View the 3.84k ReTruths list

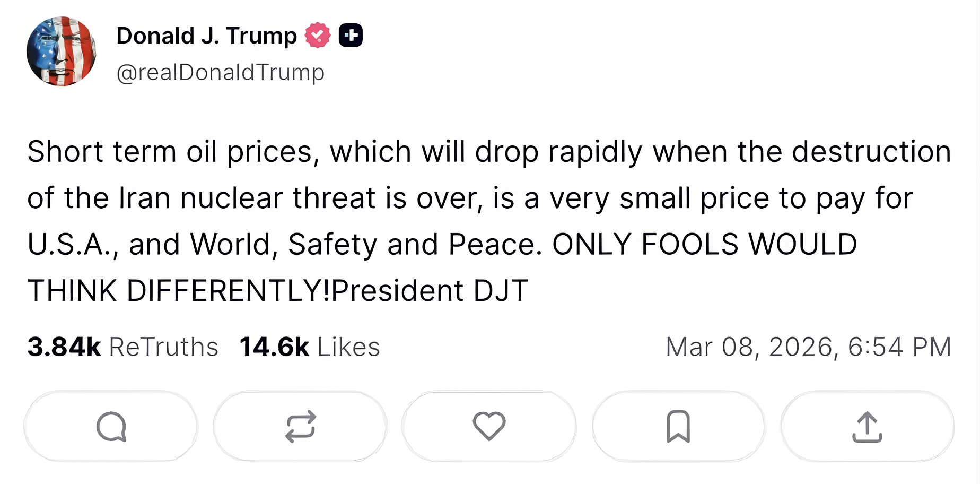(x=122, y=347)
